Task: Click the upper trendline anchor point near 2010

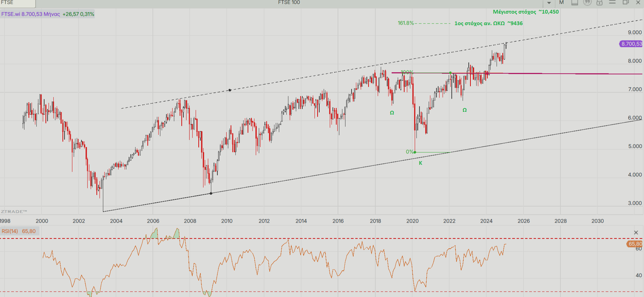Action: [x=230, y=90]
